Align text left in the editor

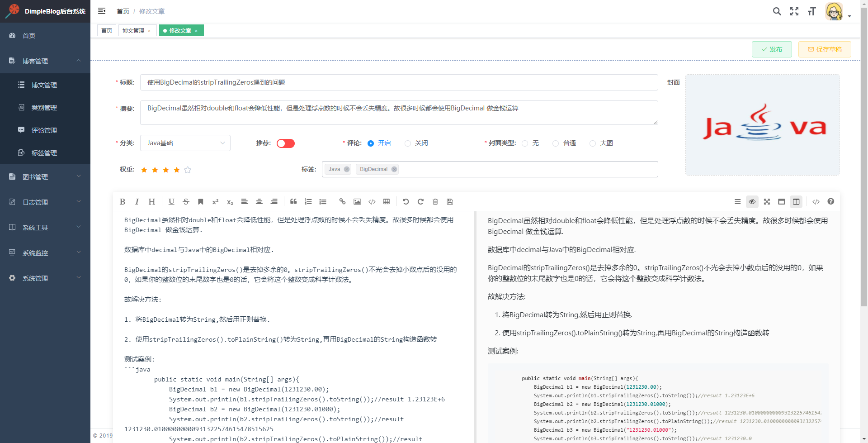click(245, 202)
